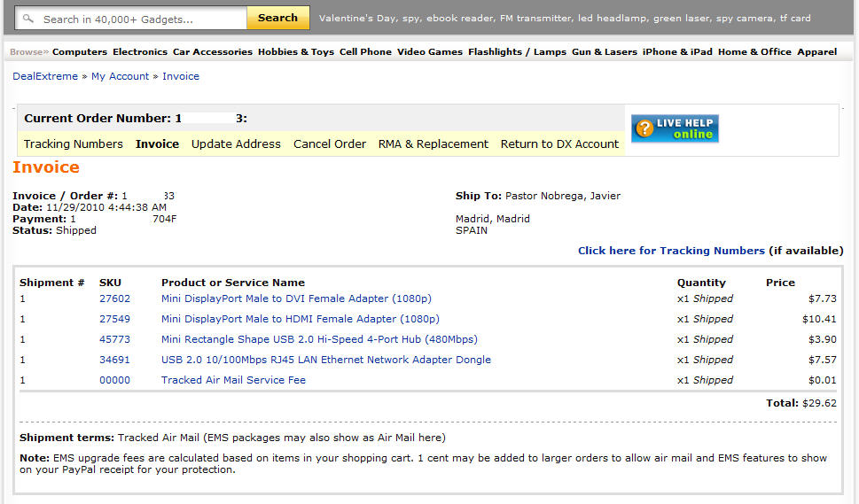Open the Home & Office category
The height and width of the screenshot is (504, 859).
[x=754, y=52]
